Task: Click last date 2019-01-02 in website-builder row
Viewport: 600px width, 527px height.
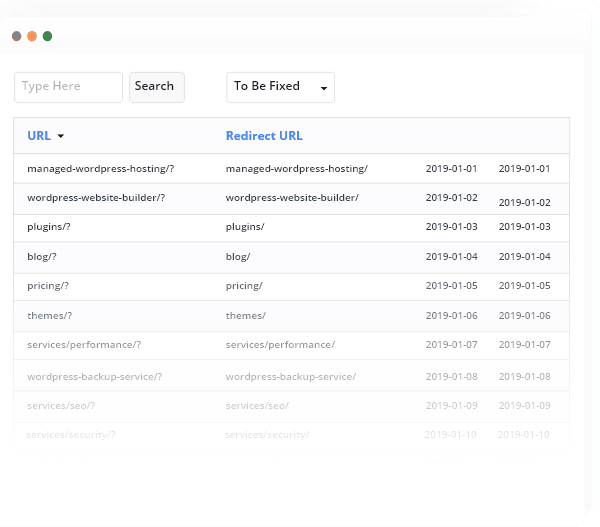Action: (x=525, y=202)
